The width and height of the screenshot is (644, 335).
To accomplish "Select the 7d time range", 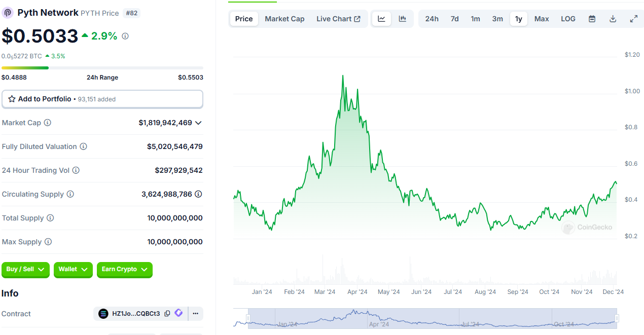I will tap(454, 19).
